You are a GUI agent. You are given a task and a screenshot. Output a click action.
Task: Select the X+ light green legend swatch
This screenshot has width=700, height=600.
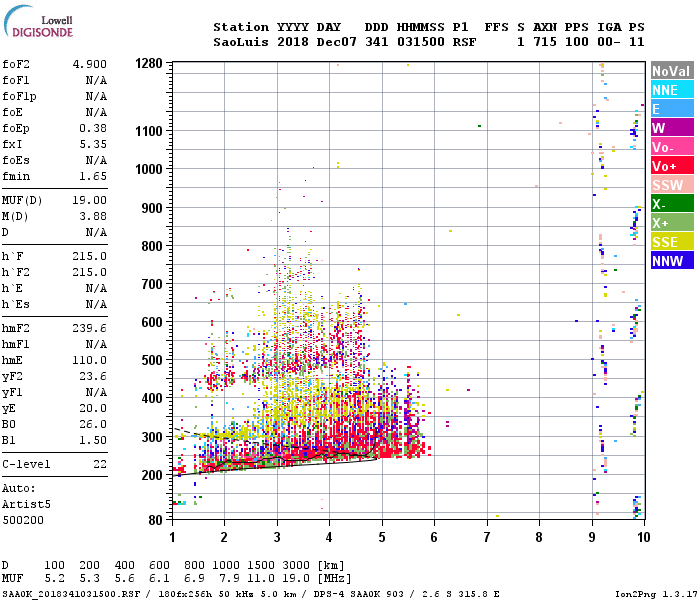[x=672, y=223]
